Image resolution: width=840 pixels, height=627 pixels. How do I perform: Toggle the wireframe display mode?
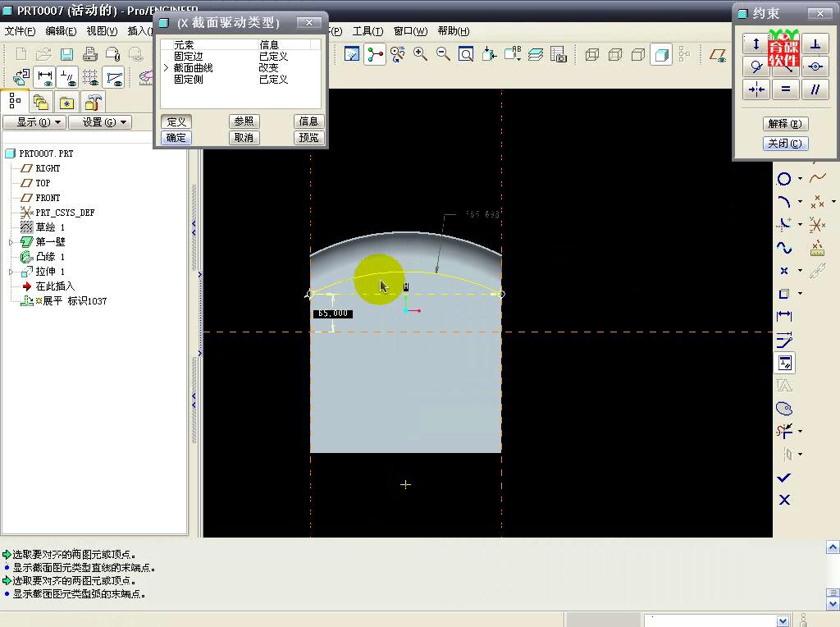pyautogui.click(x=592, y=54)
